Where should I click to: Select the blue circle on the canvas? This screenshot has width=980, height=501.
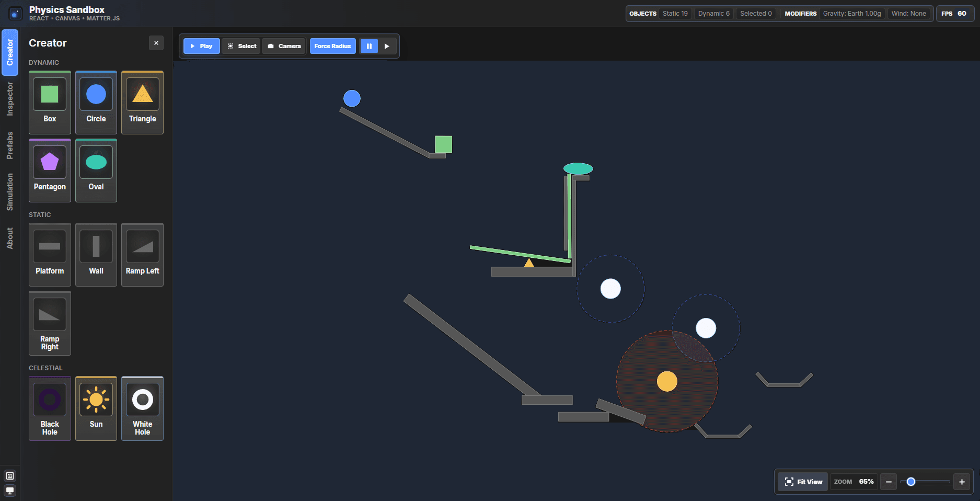[352, 98]
